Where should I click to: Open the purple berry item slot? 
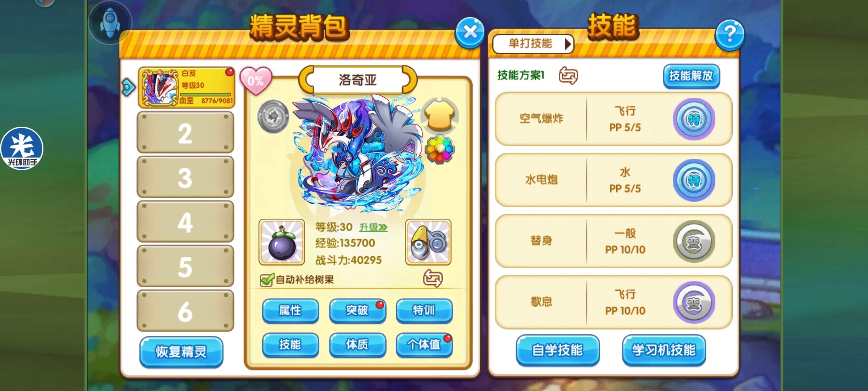(282, 242)
